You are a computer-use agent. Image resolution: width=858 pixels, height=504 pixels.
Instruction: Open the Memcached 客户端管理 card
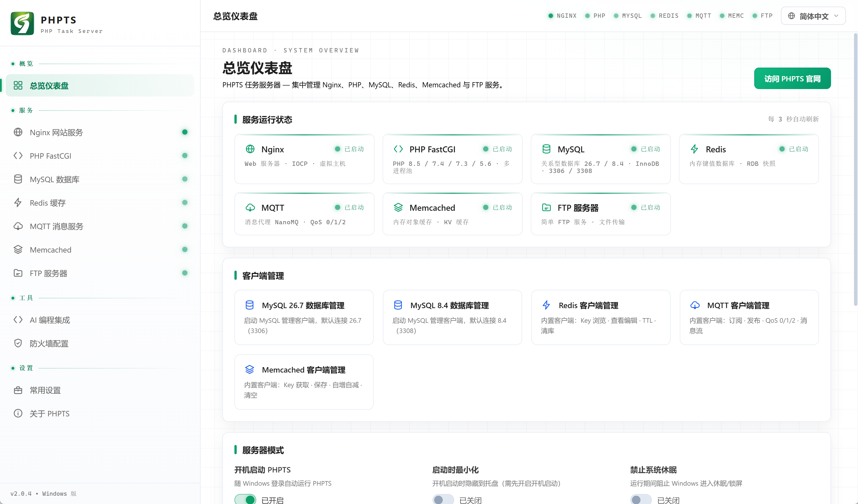(304, 382)
